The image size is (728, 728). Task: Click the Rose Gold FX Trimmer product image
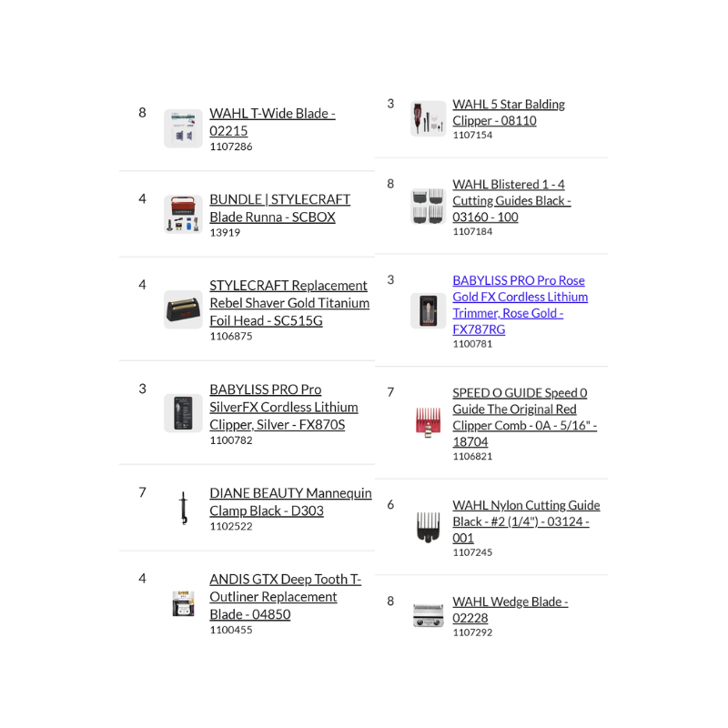point(428,310)
